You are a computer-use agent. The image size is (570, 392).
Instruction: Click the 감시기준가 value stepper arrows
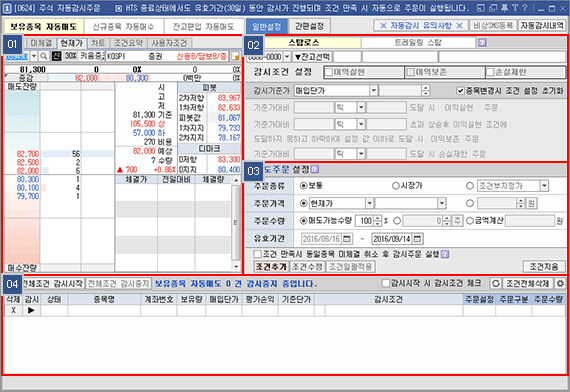pyautogui.click(x=425, y=91)
